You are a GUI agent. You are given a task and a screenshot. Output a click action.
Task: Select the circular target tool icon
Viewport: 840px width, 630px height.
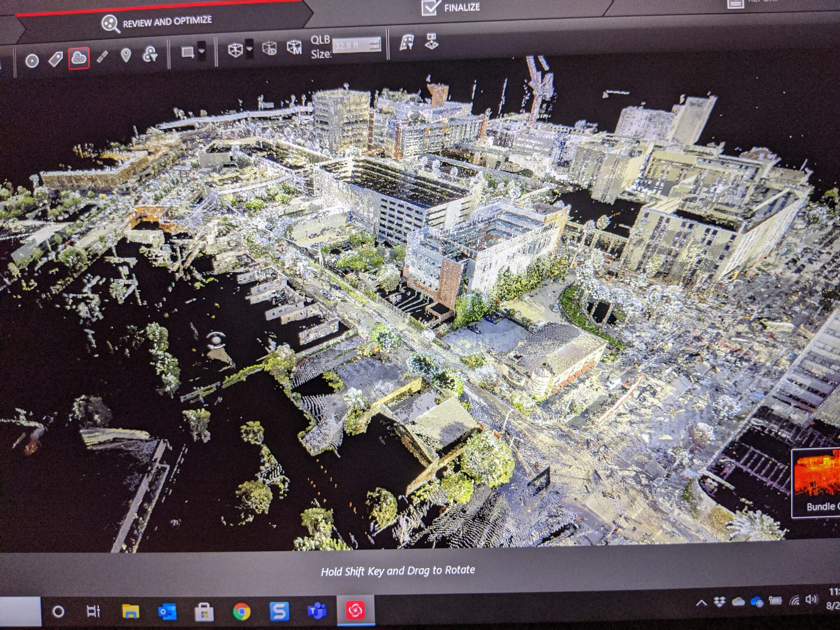(x=32, y=61)
